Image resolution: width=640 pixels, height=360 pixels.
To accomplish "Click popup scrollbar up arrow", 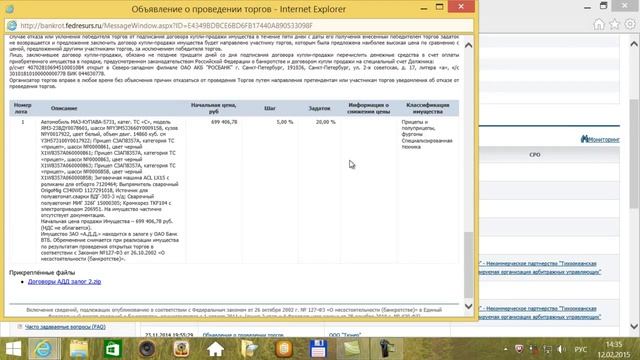I will 469,45.
